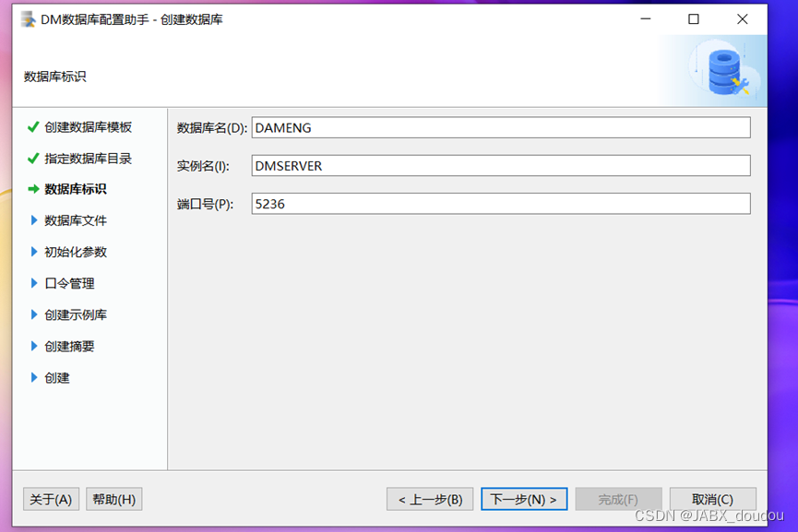Minimize the DM configuration assistant window
Image resolution: width=798 pixels, height=532 pixels.
(x=646, y=19)
